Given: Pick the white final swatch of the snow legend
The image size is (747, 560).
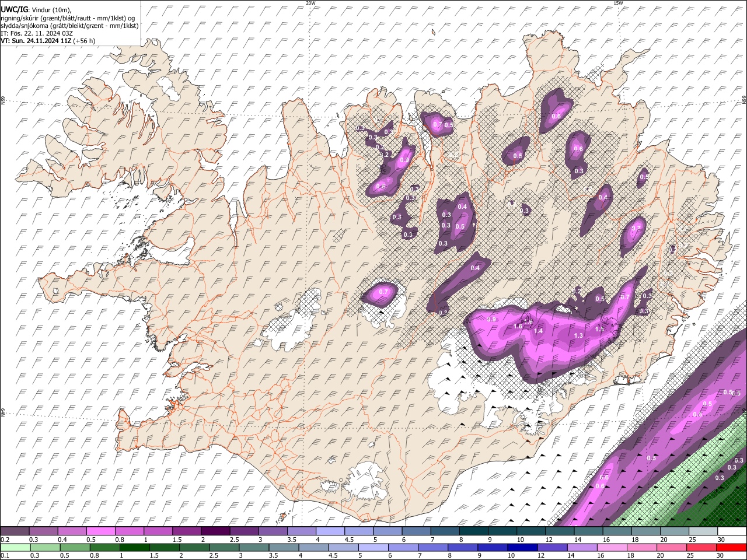Looking at the screenshot, I should click(x=732, y=531).
